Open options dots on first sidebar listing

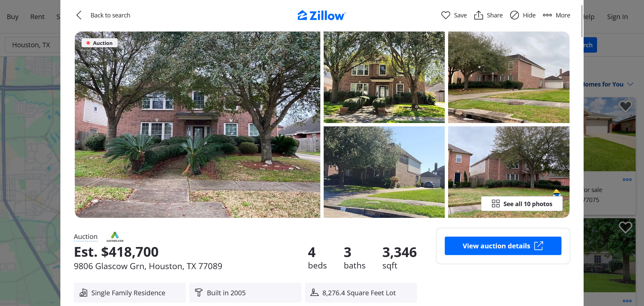[627, 180]
